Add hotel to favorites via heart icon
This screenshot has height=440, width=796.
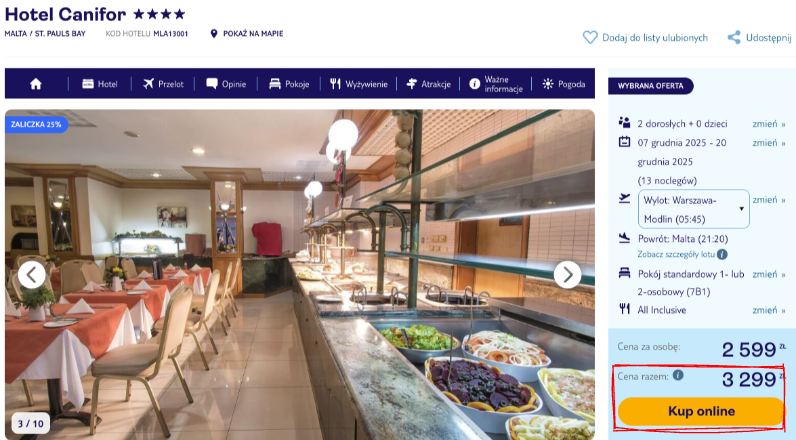(x=590, y=38)
